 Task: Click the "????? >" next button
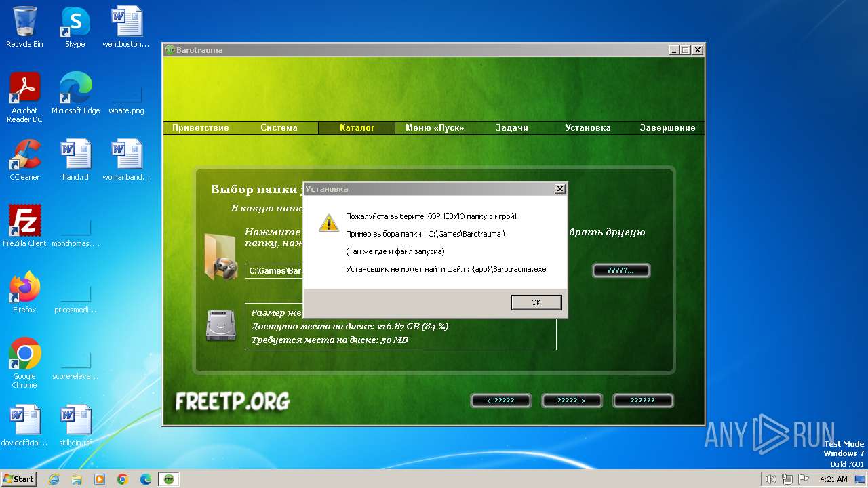click(571, 401)
